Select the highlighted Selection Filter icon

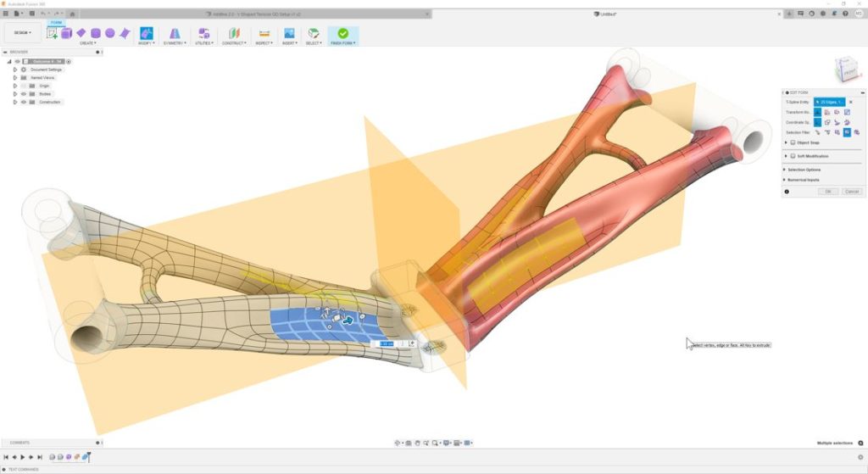pyautogui.click(x=847, y=132)
